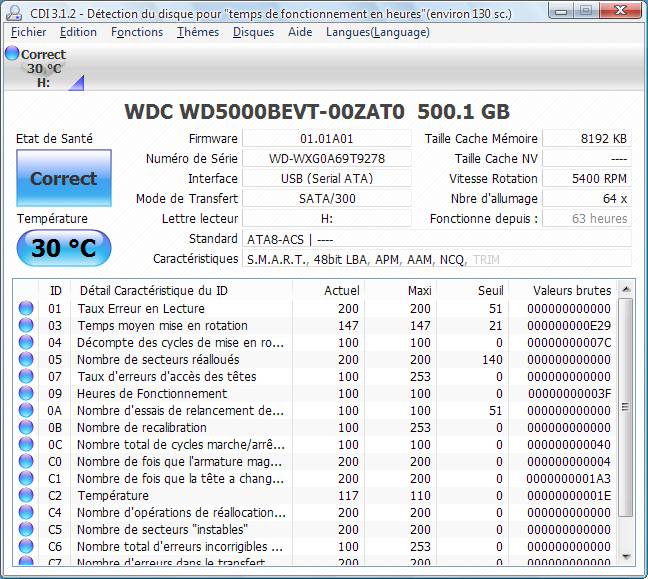Viewport: 648px width, 579px height.
Task: Click the power-on count field 64 x
Action: click(587, 198)
